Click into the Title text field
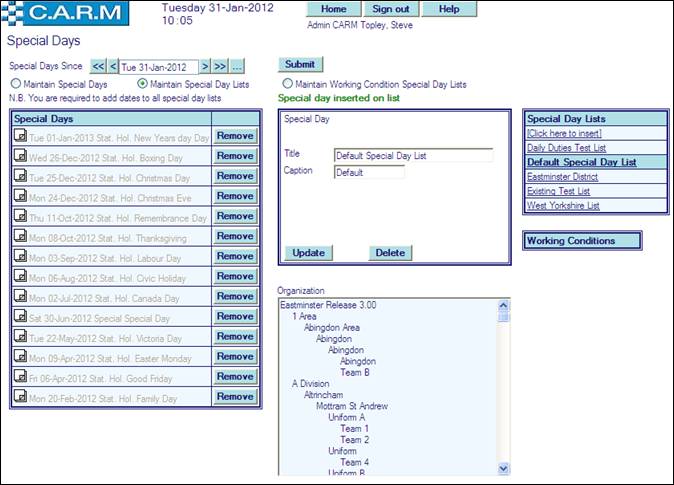Image resolution: width=674 pixels, height=485 pixels. point(413,155)
